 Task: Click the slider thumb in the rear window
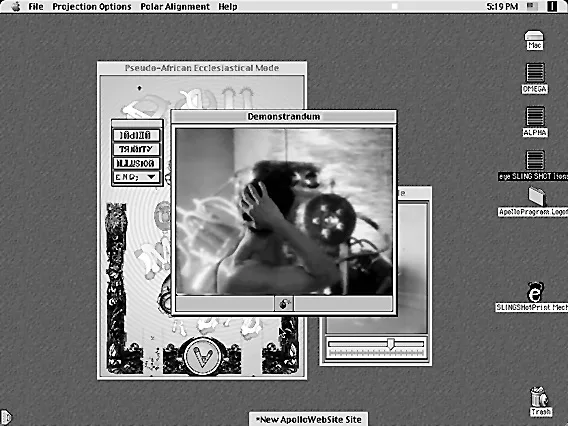click(390, 343)
